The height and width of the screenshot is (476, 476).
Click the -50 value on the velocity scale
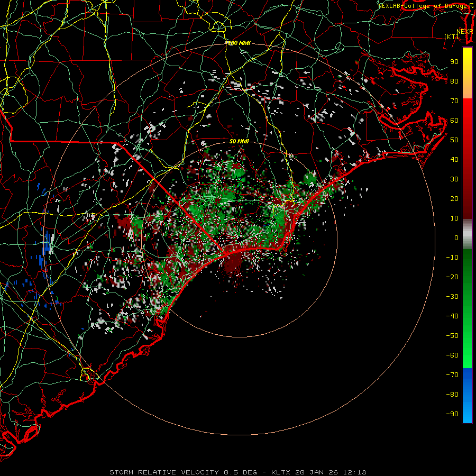pyautogui.click(x=452, y=336)
